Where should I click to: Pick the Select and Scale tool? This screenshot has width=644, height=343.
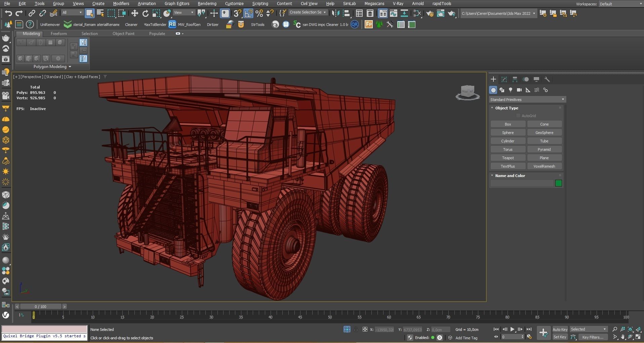(156, 13)
